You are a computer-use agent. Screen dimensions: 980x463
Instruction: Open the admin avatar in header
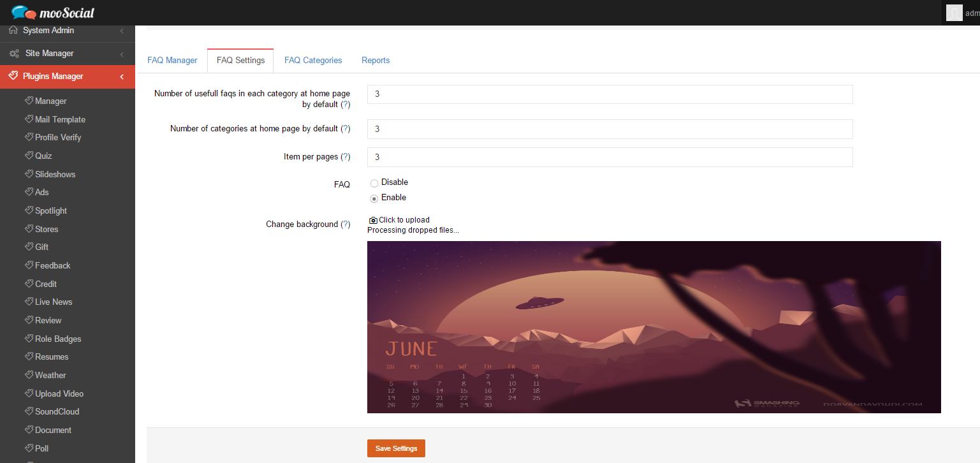tap(954, 13)
